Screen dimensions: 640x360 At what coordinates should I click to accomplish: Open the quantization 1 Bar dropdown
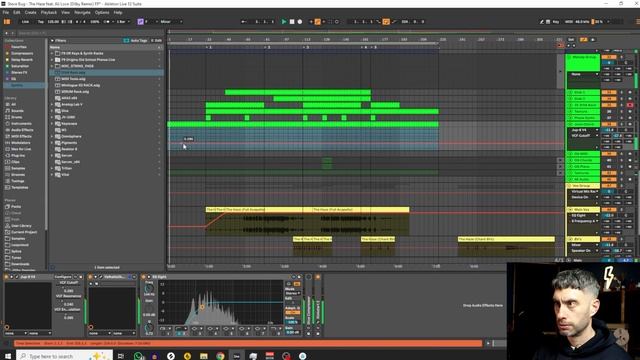pyautogui.click(x=122, y=22)
